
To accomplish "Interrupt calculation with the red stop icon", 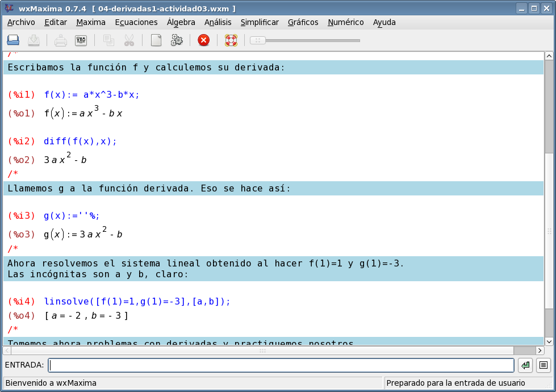I will coord(203,40).
